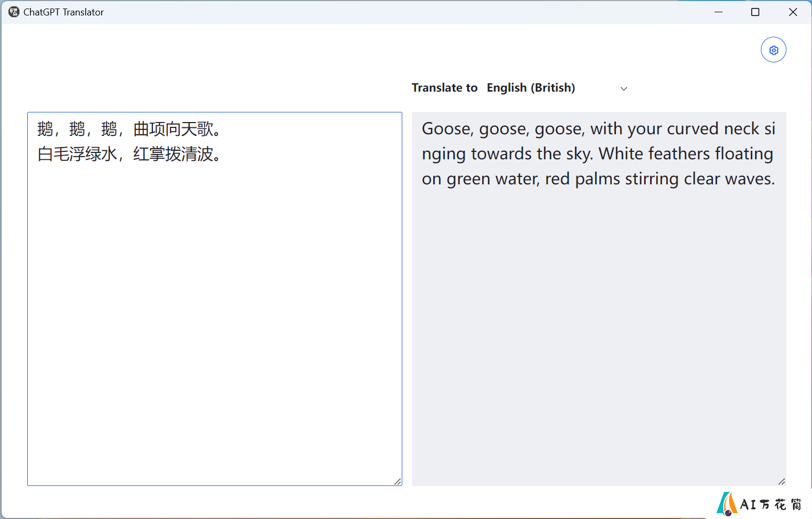Select the English (British) language option
812x519 pixels.
coord(531,88)
